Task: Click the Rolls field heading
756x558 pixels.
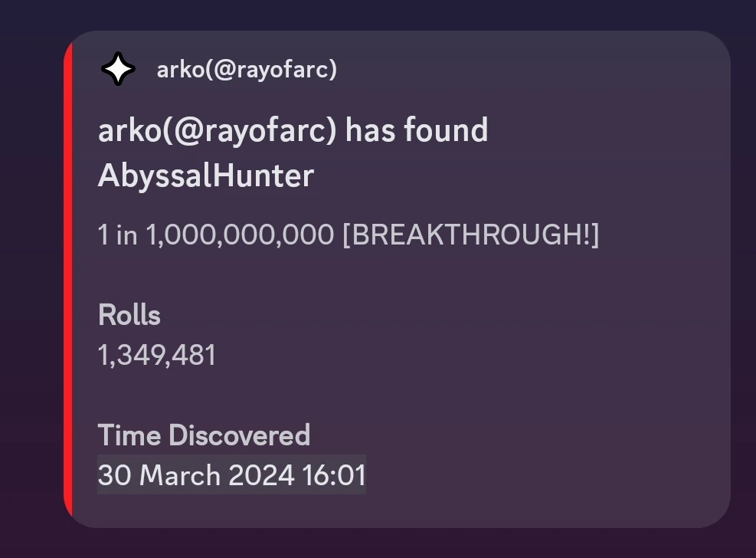Action: [x=129, y=315]
